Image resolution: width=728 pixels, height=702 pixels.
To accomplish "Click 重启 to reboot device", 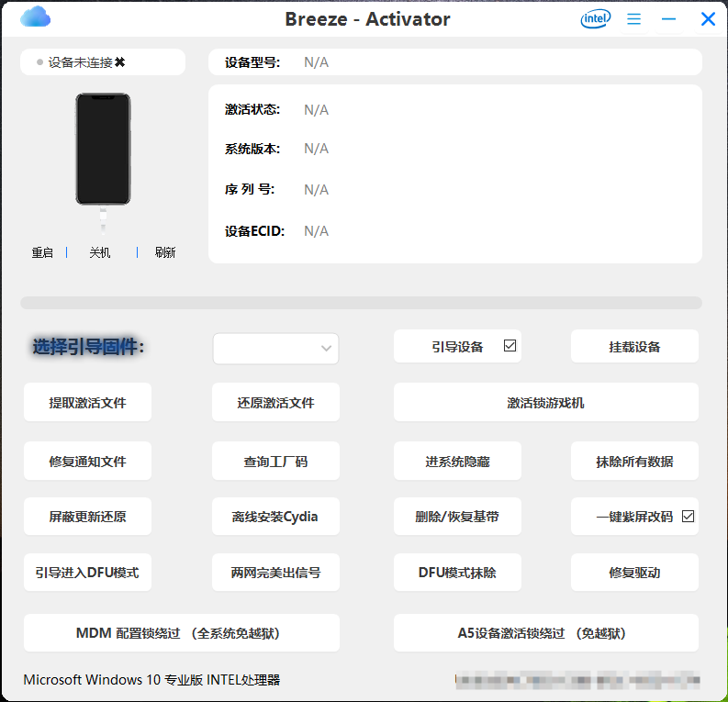I will click(x=42, y=252).
